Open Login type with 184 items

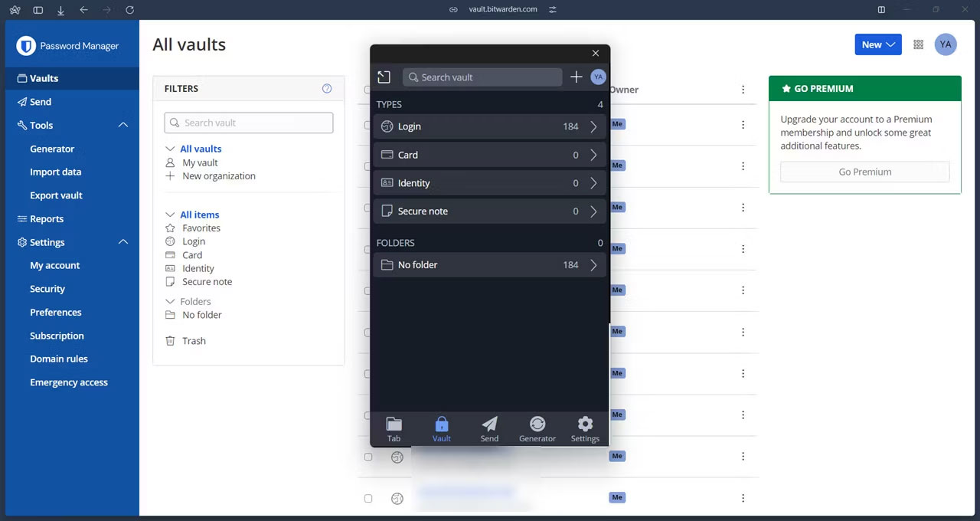490,126
